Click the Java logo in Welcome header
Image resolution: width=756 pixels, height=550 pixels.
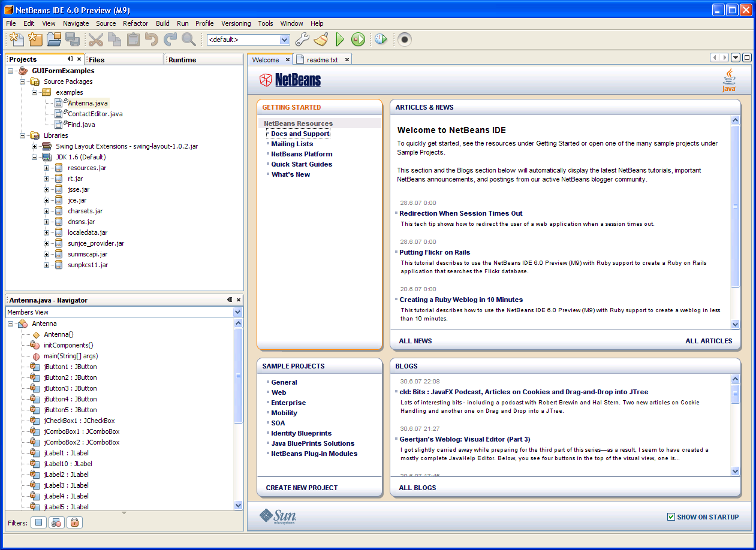pyautogui.click(x=728, y=80)
